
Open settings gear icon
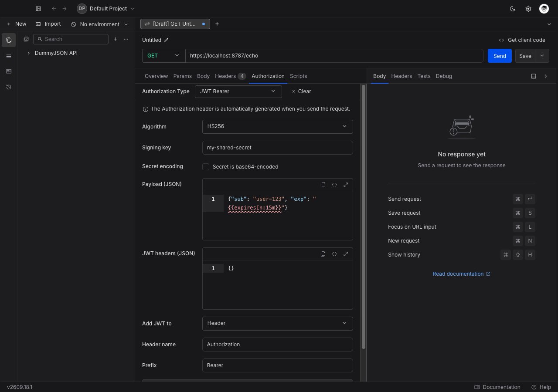coord(528,9)
